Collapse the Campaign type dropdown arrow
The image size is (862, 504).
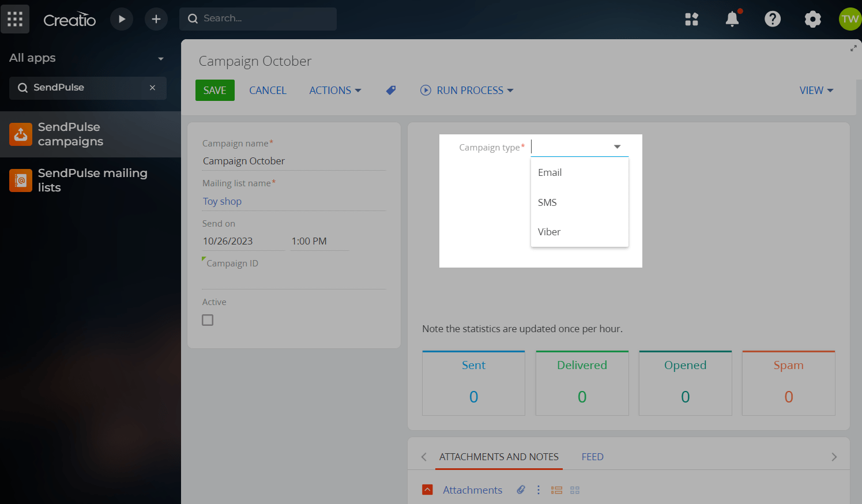[x=617, y=147]
